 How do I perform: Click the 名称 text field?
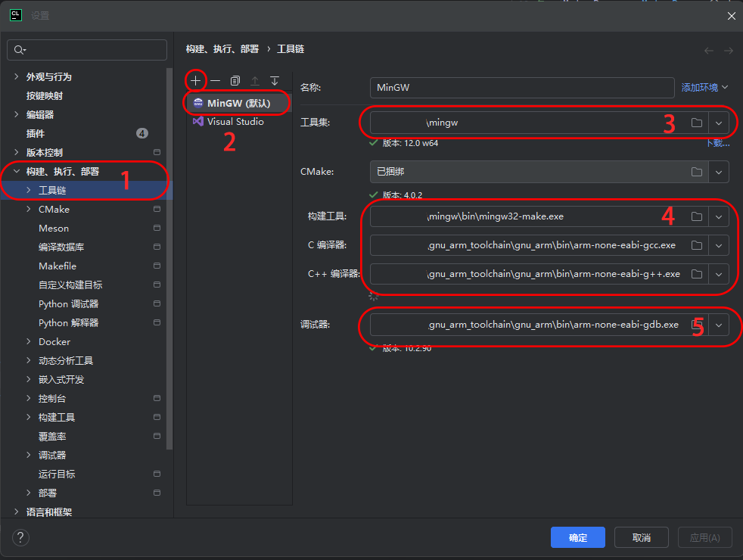[521, 88]
